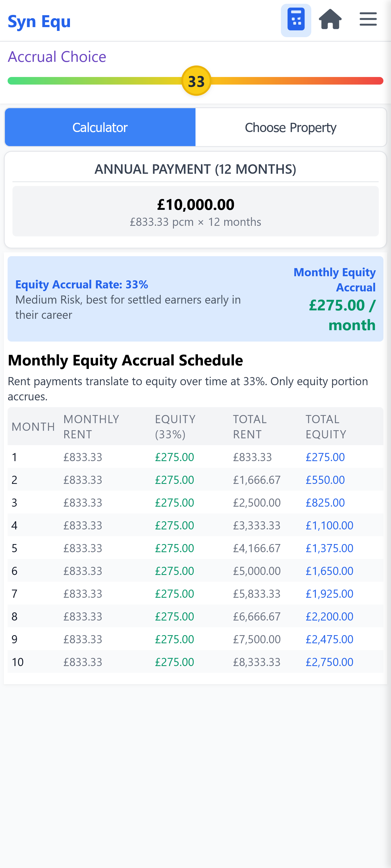Screen dimensions: 391x868
Task: Click the EQUITY (33%) column header
Action: pos(175,427)
